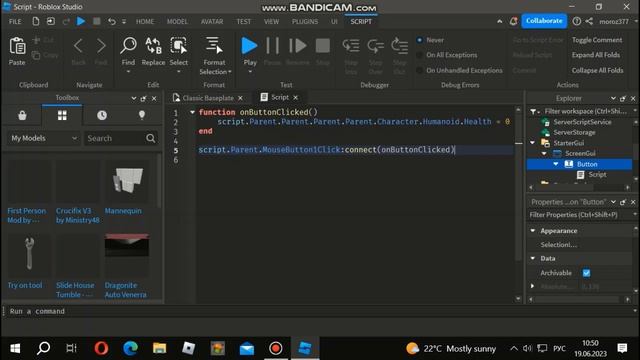
Task: Collapse the ScreenGui tree node
Action: 544,153
